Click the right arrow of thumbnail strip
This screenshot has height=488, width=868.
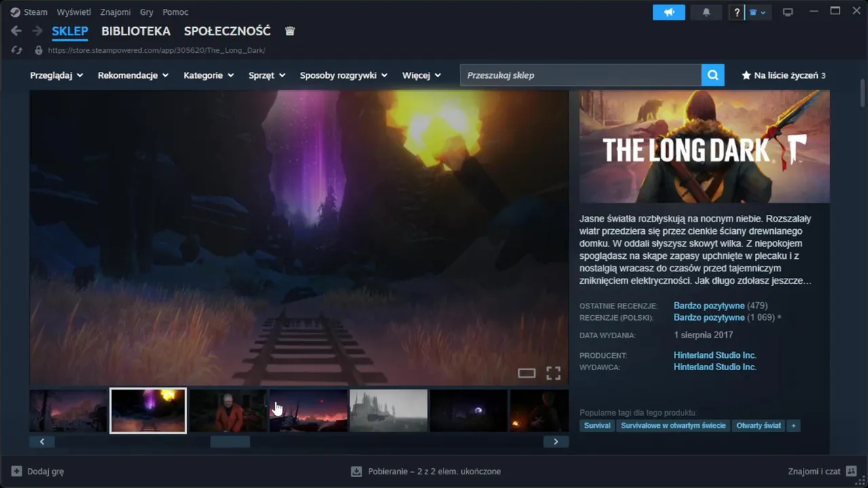556,441
